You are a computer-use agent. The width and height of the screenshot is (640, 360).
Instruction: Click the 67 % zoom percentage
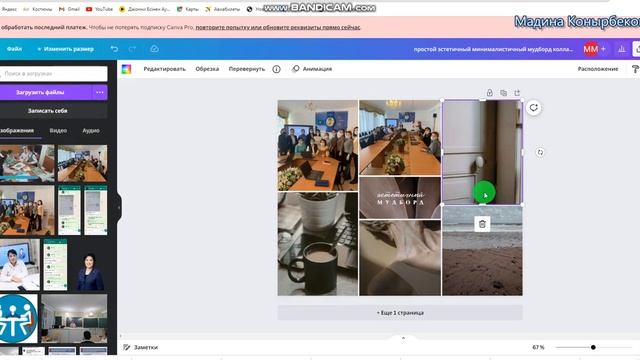[x=538, y=347]
